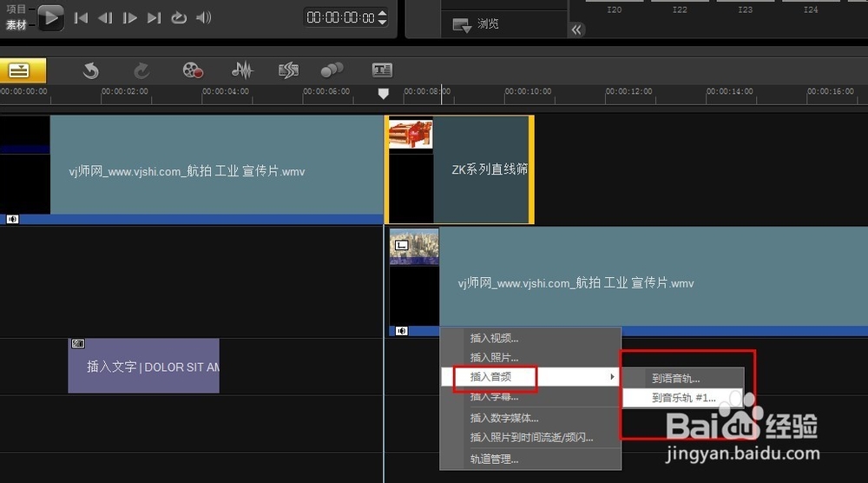Click the title clip's text icon
Image resolution: width=868 pixels, height=483 pixels.
point(78,344)
